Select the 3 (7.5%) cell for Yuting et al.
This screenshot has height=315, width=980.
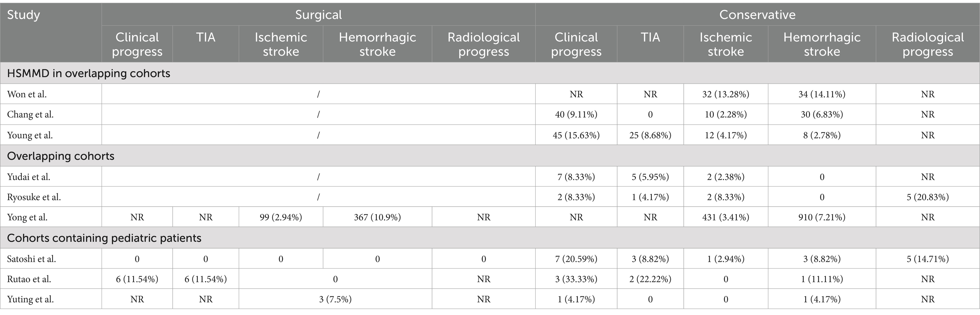coord(335,299)
